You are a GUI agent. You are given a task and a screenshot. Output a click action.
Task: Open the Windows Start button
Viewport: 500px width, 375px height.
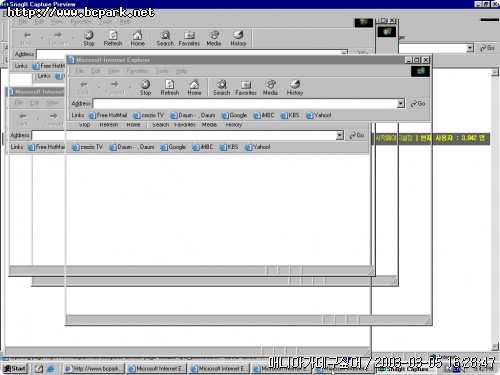pos(15,369)
